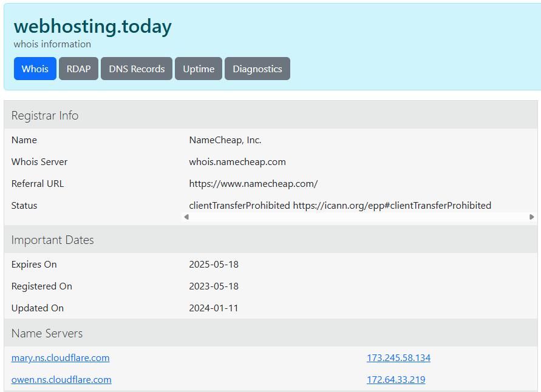Click the 'NameCheap, Inc.' registrar name value
Screen dimensions: 541x392
tap(225, 140)
